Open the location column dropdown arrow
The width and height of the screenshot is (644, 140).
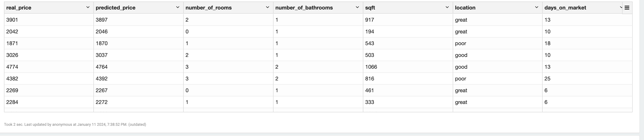click(536, 7)
